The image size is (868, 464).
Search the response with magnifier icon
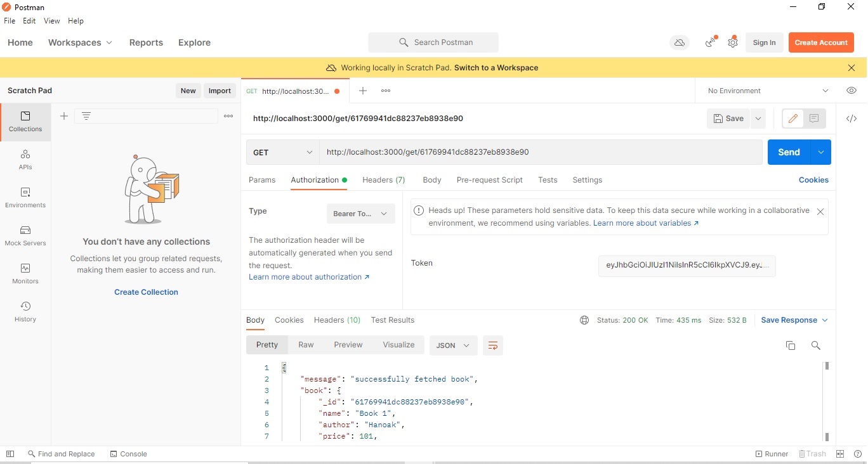point(816,345)
